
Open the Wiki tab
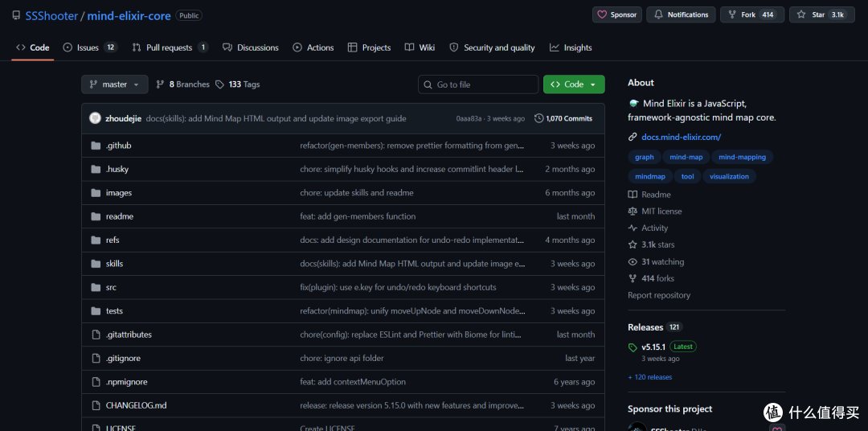pyautogui.click(x=420, y=47)
